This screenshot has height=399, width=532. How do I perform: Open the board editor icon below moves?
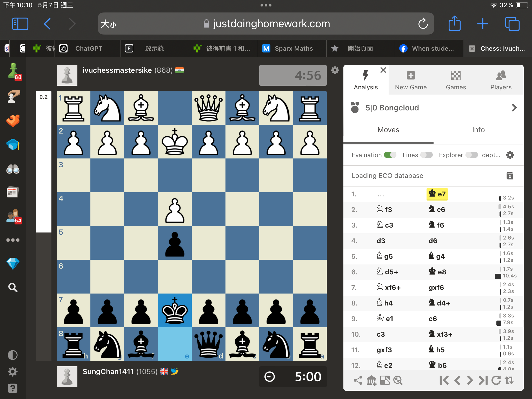tap(385, 380)
